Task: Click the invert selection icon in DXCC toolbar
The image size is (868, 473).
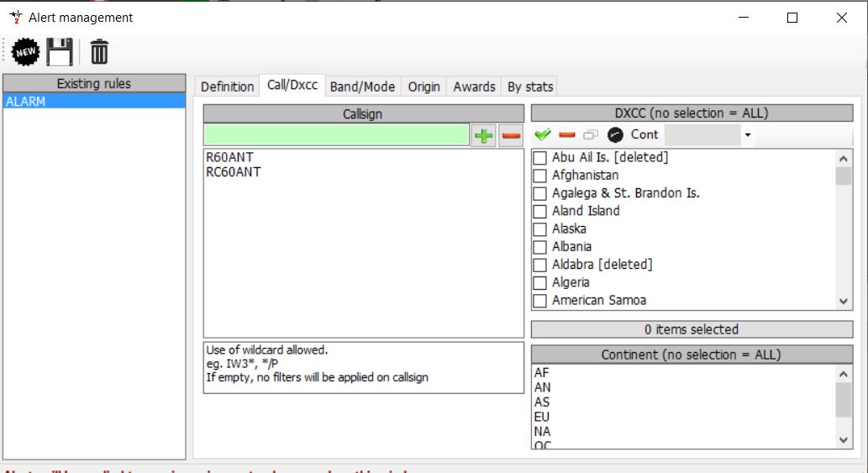Action: pyautogui.click(x=591, y=134)
